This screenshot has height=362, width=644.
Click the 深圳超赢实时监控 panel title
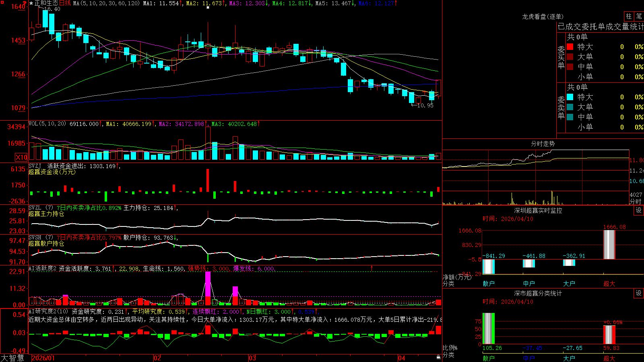538,210
